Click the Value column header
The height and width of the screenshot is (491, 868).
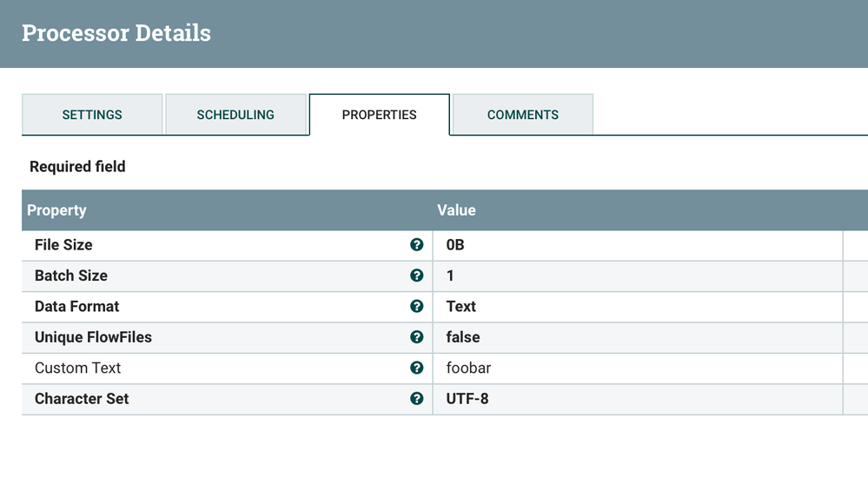click(x=456, y=210)
